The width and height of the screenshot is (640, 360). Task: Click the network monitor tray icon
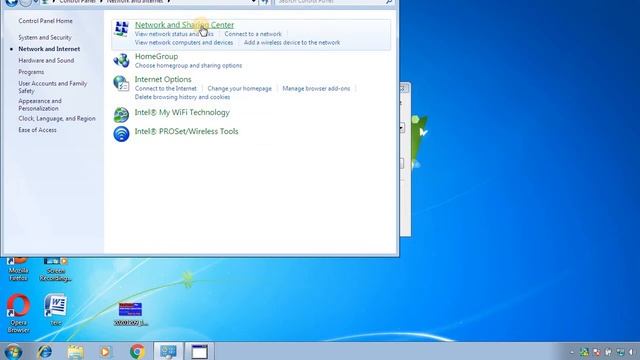pyautogui.click(x=620, y=352)
